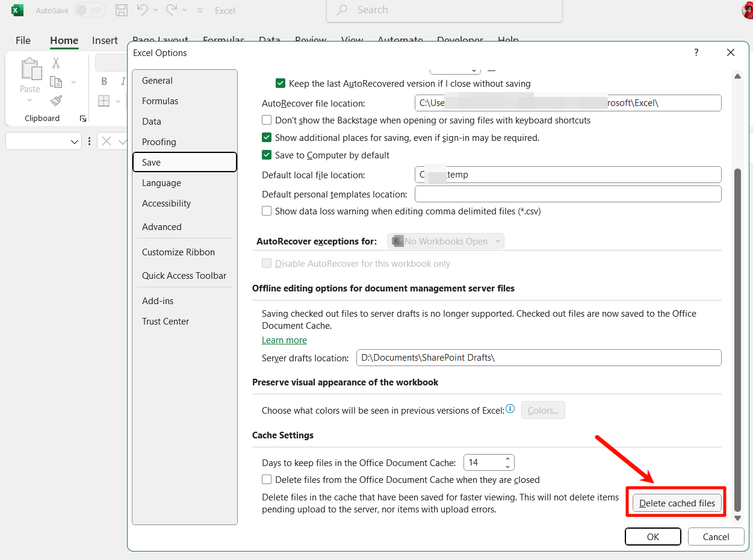Open the Language options category

[x=185, y=183]
